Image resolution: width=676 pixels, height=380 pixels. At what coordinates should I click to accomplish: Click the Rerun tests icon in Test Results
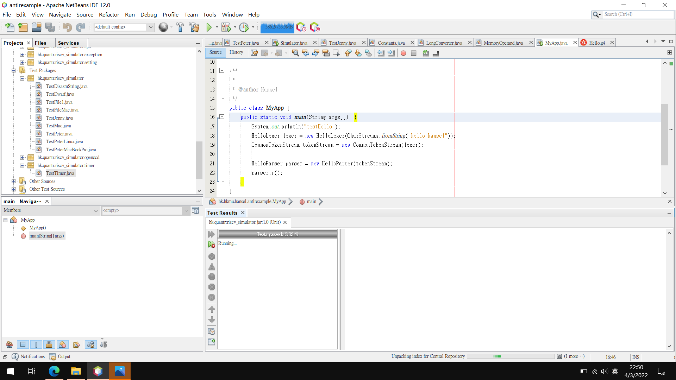tap(211, 234)
